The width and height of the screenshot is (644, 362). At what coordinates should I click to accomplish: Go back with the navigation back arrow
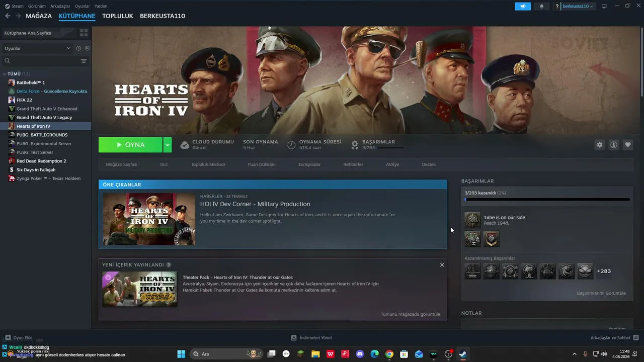point(8,16)
